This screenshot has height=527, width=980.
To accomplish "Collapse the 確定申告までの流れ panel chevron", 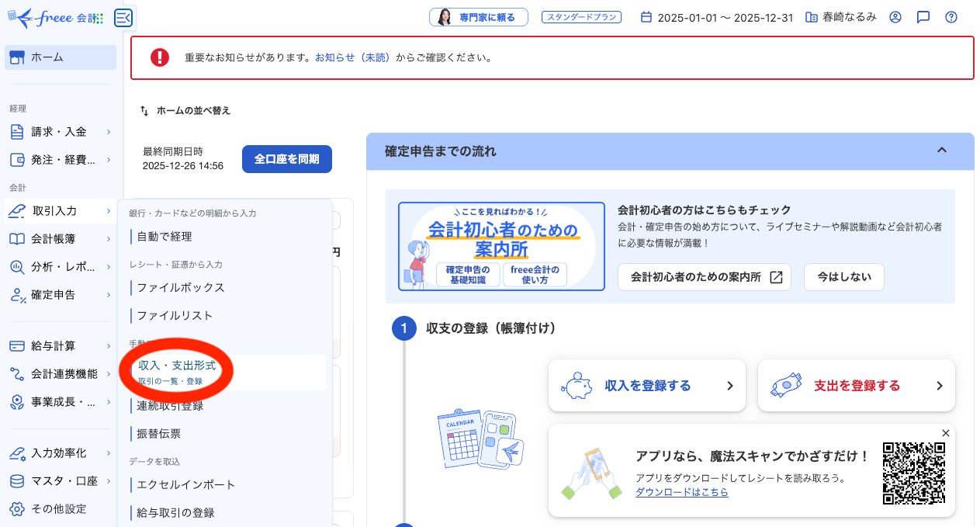I will click(942, 151).
